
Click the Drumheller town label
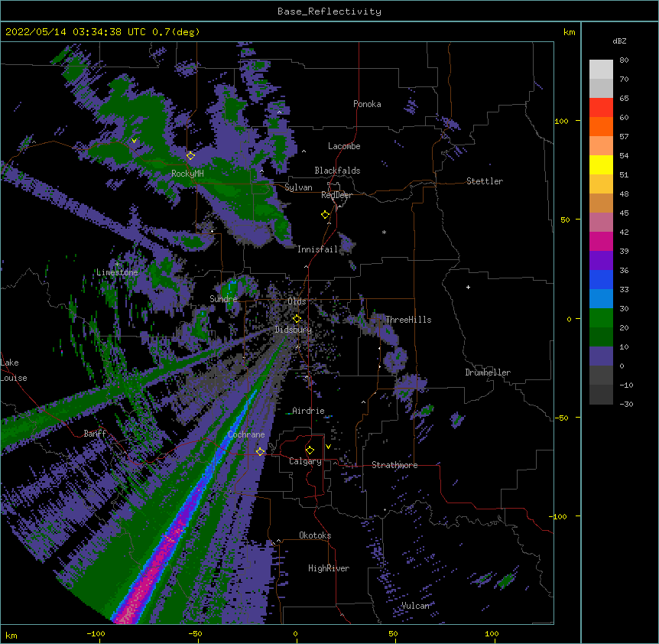488,372
